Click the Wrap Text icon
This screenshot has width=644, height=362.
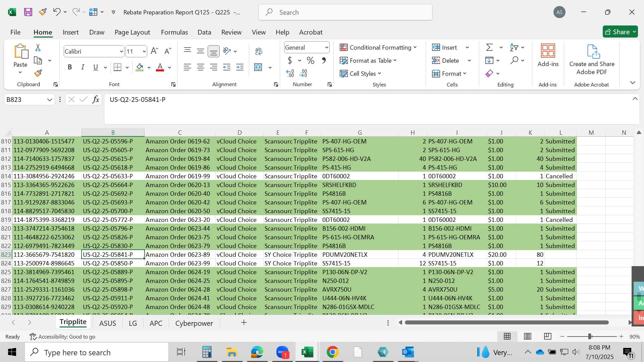259,51
